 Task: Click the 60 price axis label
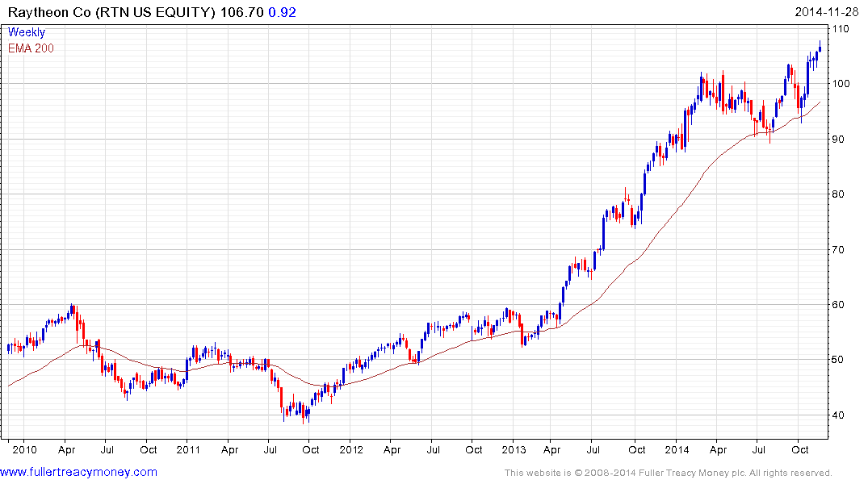point(838,305)
